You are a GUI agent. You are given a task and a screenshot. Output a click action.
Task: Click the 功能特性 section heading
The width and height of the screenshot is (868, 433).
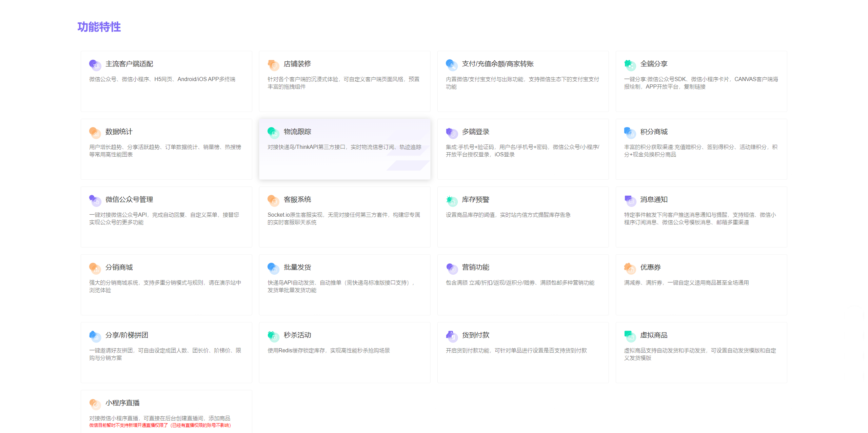[99, 27]
